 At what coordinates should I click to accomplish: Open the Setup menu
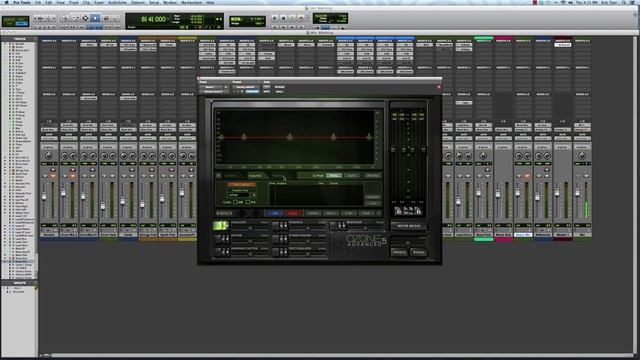[x=154, y=2]
